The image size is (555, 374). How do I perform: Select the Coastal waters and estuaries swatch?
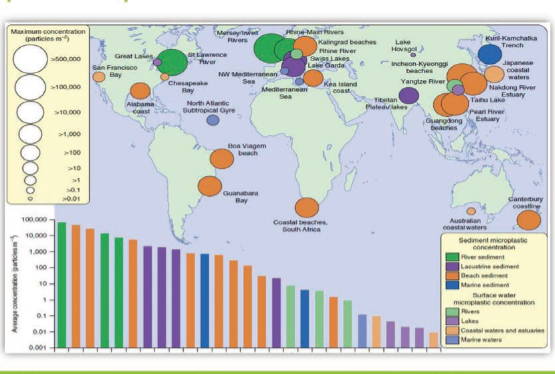pos(452,330)
